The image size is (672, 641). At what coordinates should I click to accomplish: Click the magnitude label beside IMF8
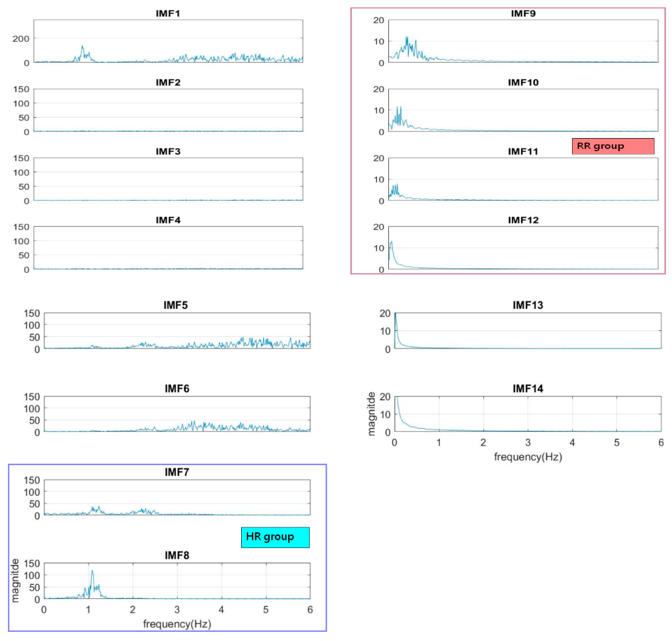point(15,580)
